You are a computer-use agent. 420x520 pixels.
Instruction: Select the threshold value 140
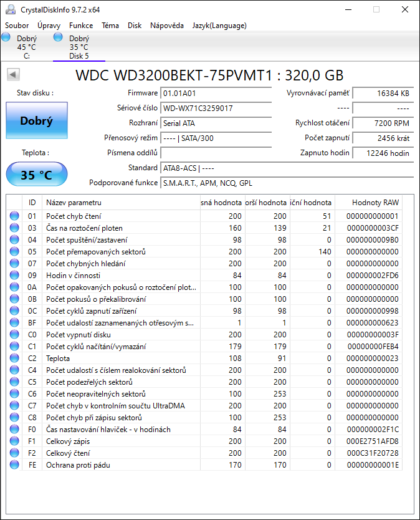coord(325,252)
